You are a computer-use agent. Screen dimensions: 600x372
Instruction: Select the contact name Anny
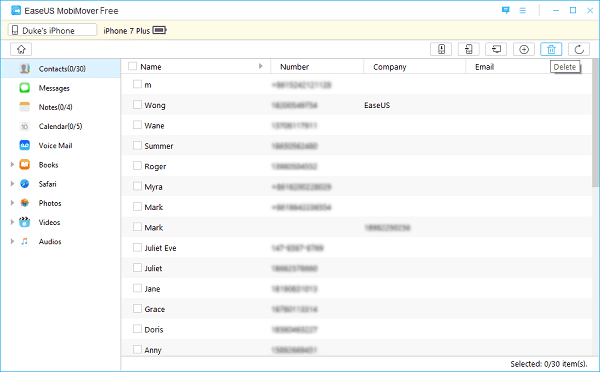(153, 350)
